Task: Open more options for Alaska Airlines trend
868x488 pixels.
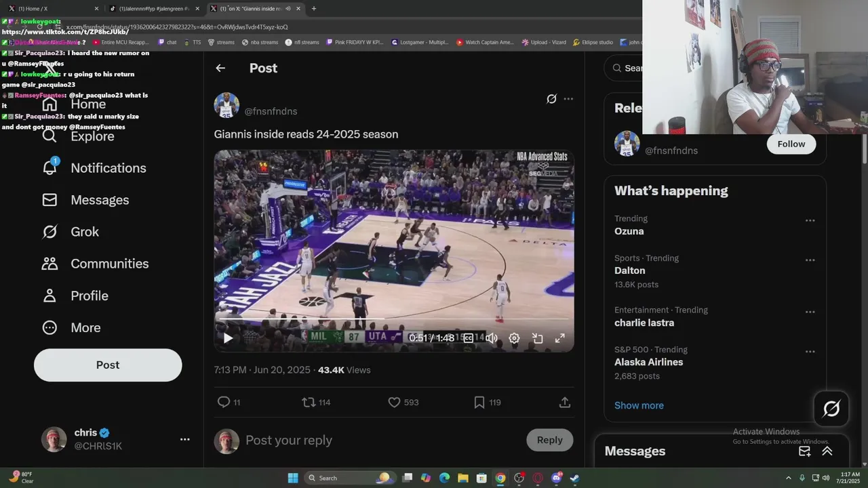Action: click(x=810, y=352)
